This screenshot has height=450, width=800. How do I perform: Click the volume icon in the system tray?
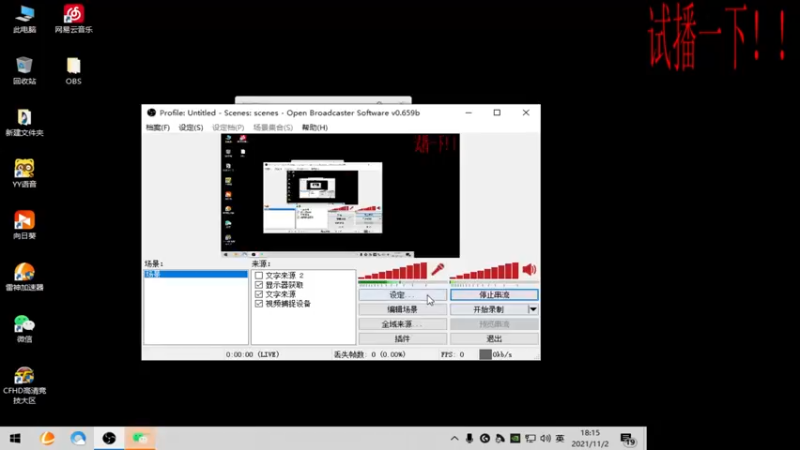point(545,438)
